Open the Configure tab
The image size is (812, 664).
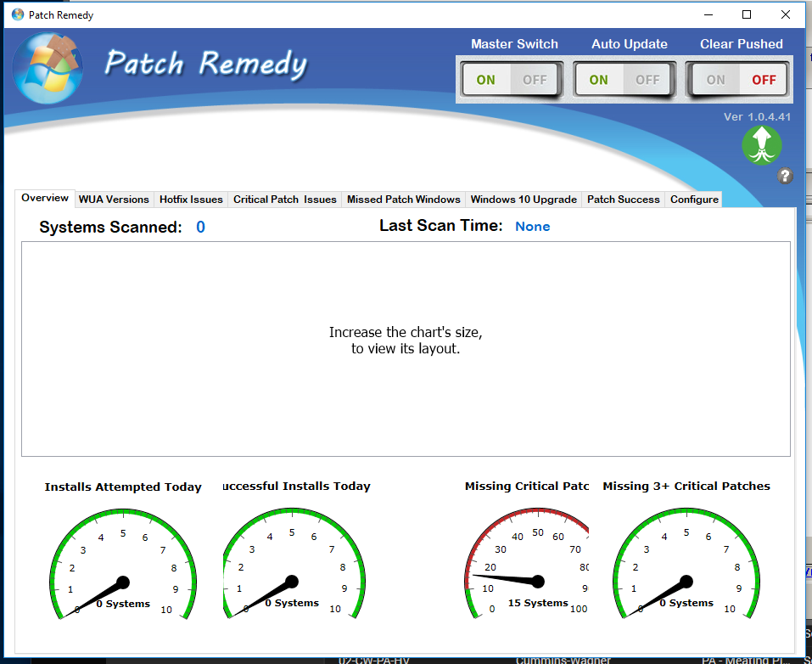(x=694, y=200)
